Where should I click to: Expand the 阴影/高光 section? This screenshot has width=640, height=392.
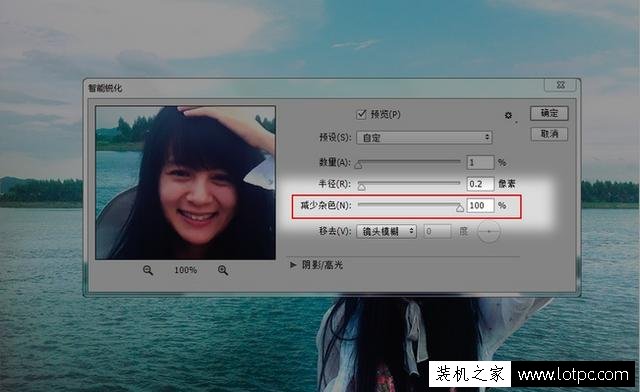point(293,265)
